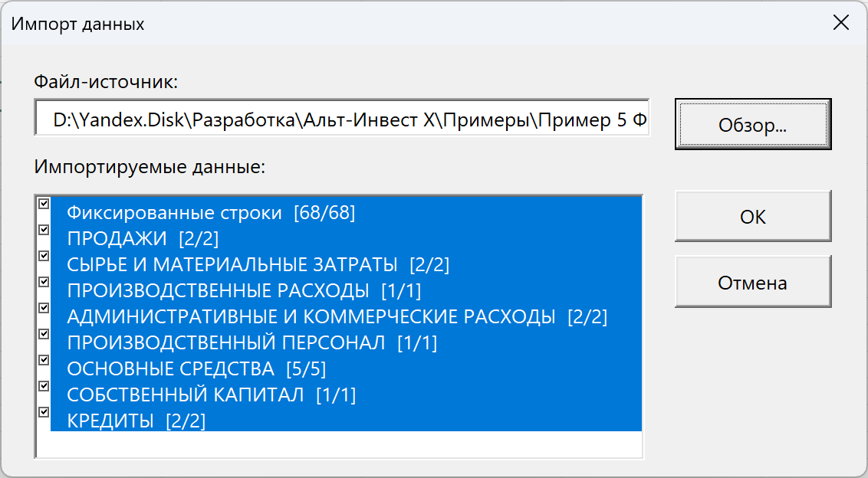Toggle the ОСНОВНЫЕ СРЕДСТВА checkbox

[44, 359]
